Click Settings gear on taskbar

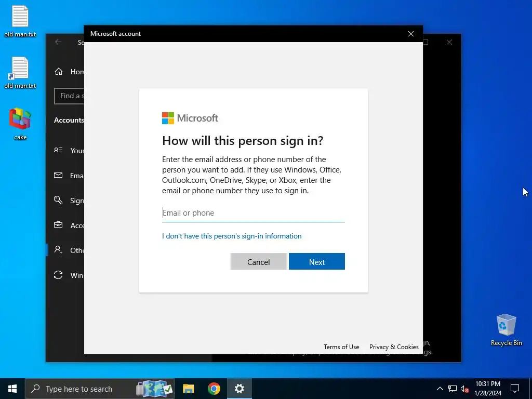(x=239, y=389)
